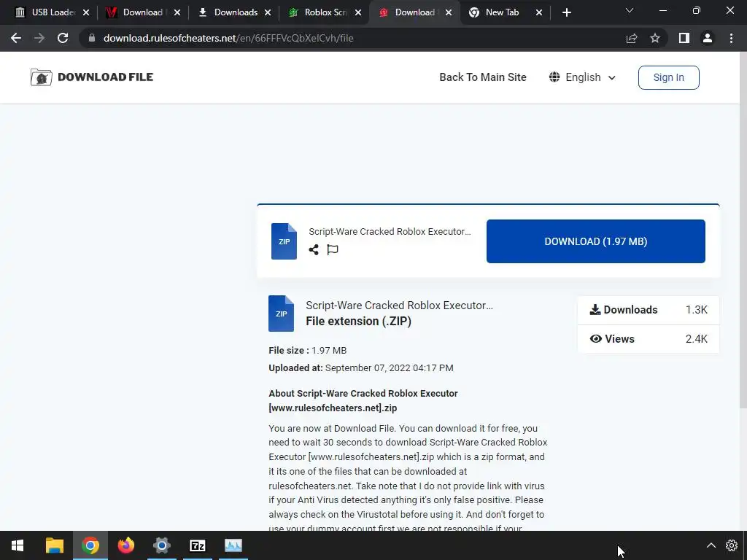Click the globe language icon
The width and height of the screenshot is (747, 560).
click(x=554, y=77)
